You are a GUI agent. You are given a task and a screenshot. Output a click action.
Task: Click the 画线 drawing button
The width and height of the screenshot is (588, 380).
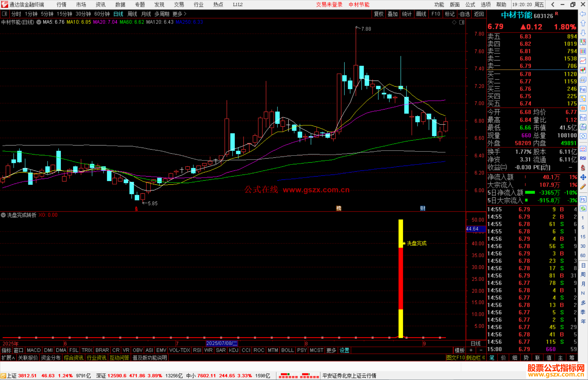coord(421,14)
